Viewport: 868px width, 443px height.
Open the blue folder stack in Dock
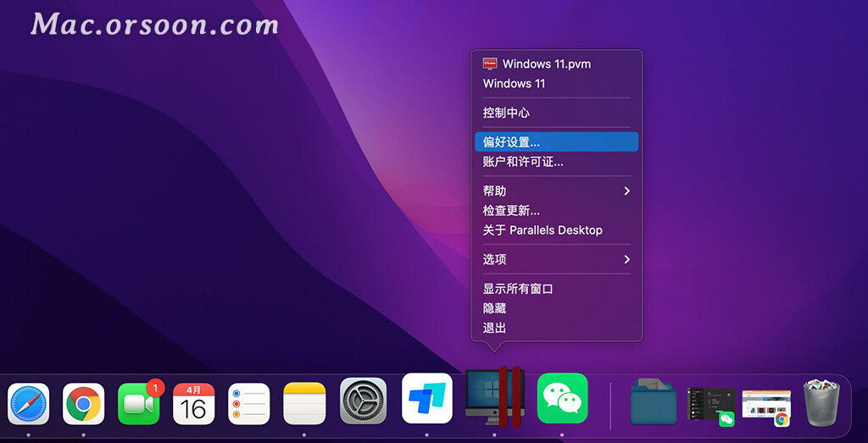click(654, 401)
